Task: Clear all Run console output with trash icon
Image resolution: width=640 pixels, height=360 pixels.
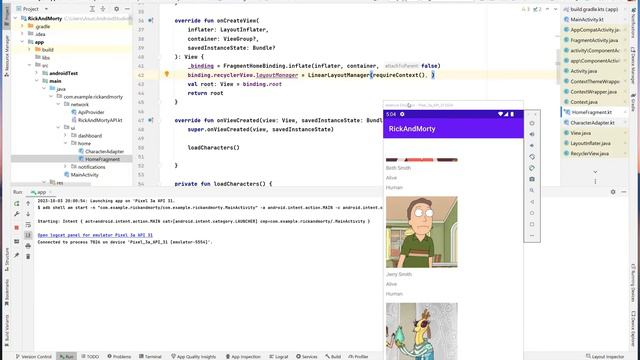Action: coord(28,256)
